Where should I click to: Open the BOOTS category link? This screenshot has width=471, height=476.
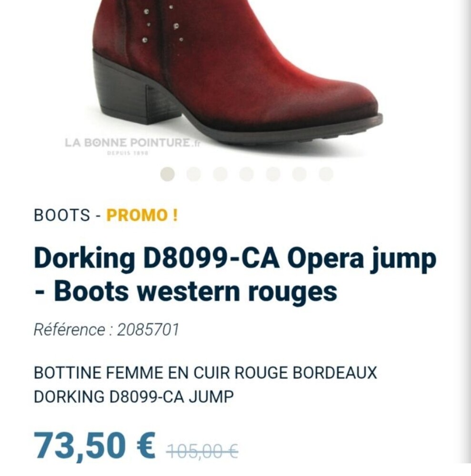point(62,215)
